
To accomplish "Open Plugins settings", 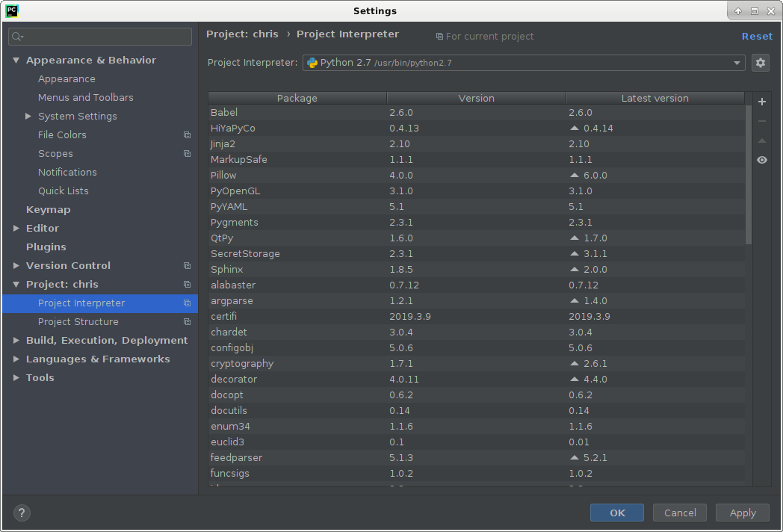I will tap(46, 247).
